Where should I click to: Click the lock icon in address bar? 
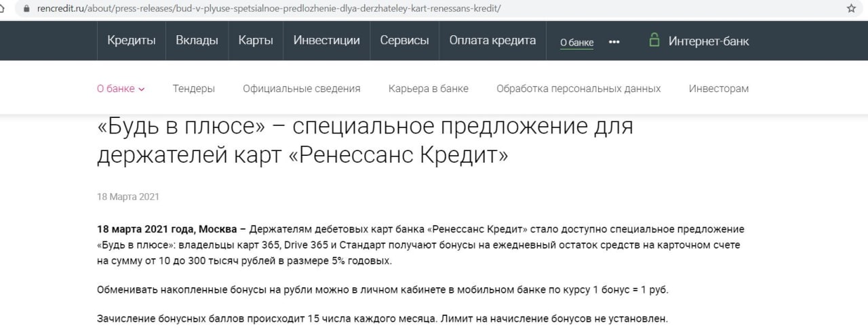point(26,9)
